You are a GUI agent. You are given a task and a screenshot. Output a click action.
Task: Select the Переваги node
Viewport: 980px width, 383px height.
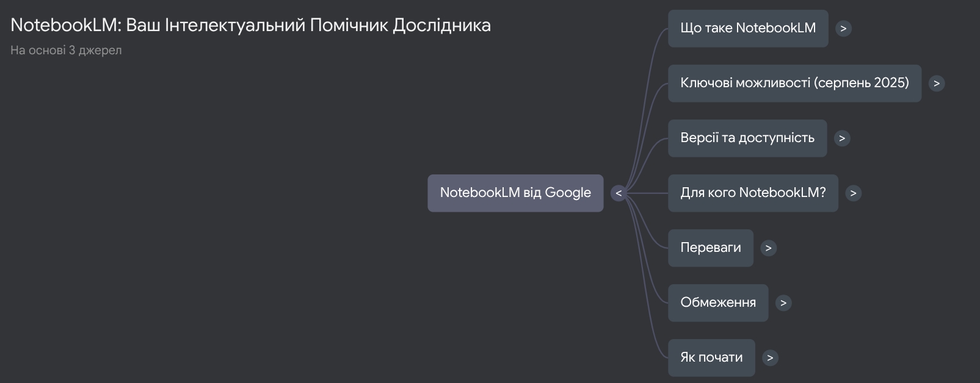tap(711, 248)
